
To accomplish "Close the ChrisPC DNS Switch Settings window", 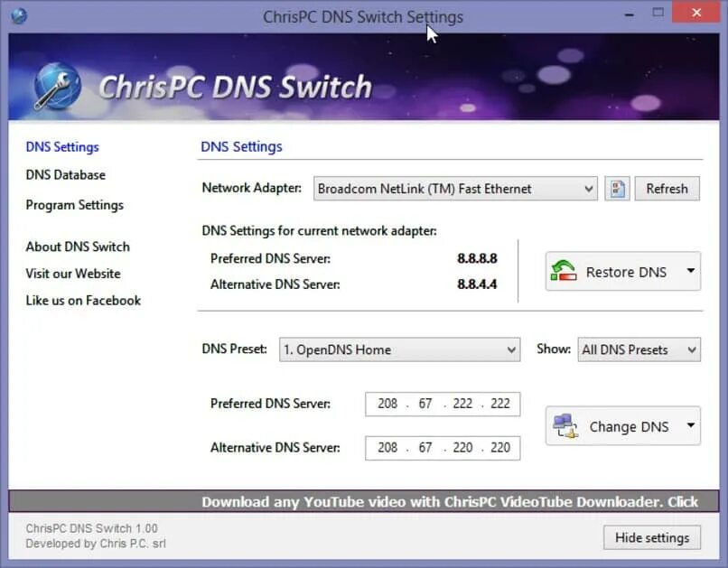I will pos(696,13).
